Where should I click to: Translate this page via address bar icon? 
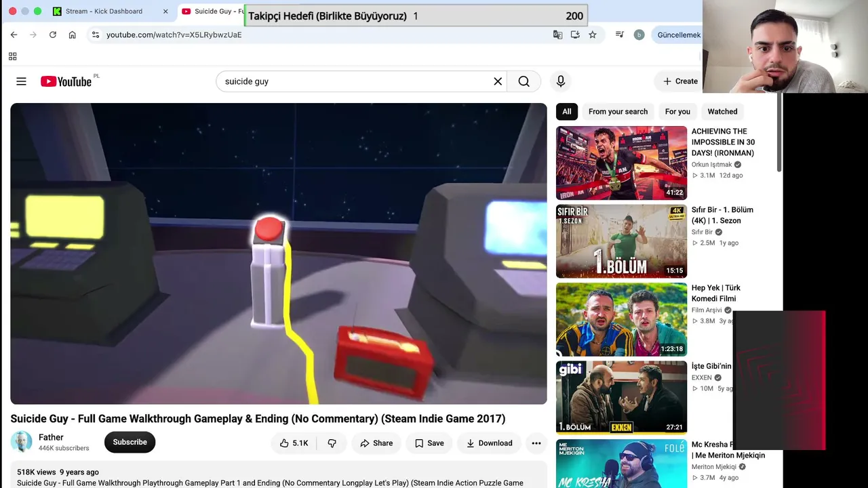[x=557, y=35]
